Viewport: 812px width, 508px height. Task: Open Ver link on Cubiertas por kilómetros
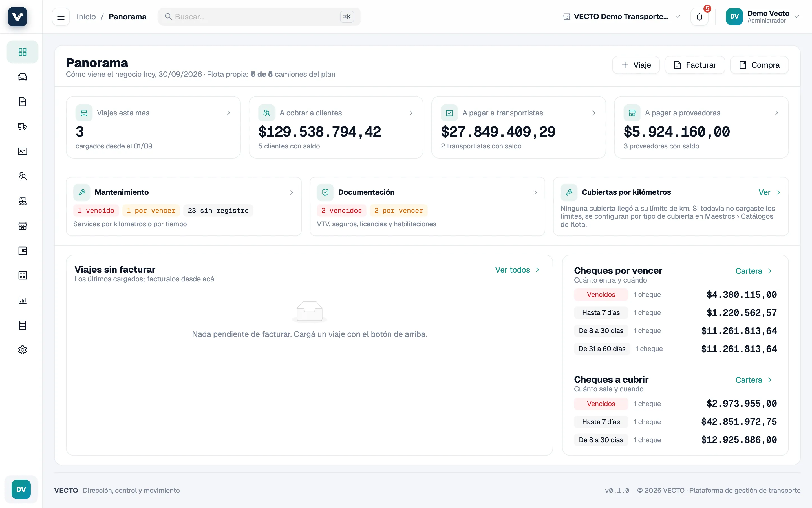(769, 192)
